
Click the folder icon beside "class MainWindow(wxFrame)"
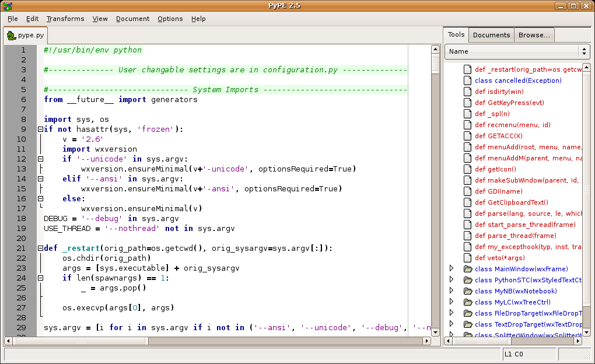[468, 269]
